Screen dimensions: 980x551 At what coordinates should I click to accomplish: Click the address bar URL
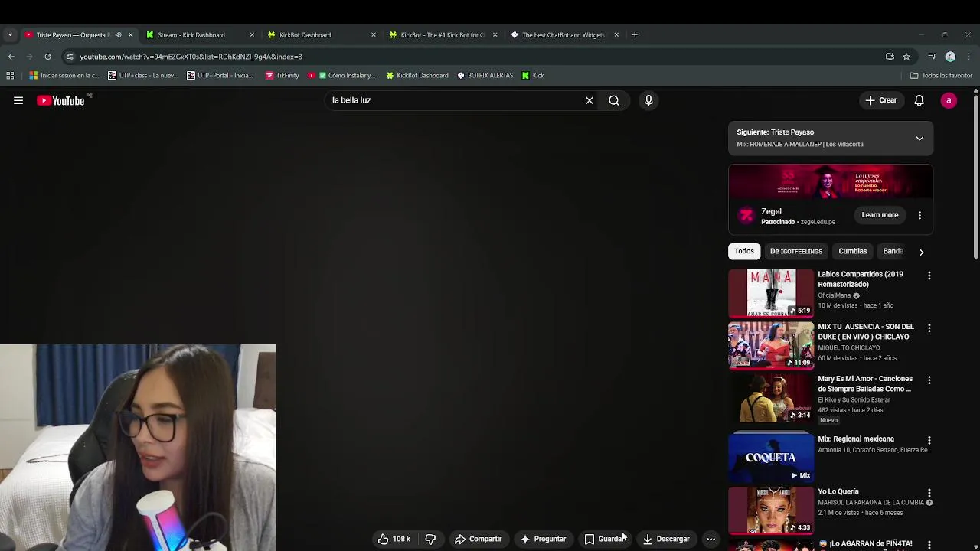191,57
